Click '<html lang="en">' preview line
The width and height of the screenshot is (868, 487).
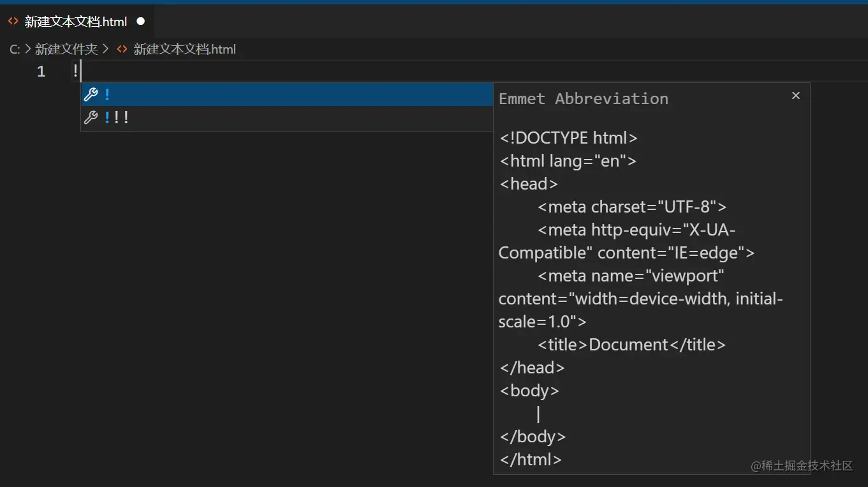coord(568,161)
